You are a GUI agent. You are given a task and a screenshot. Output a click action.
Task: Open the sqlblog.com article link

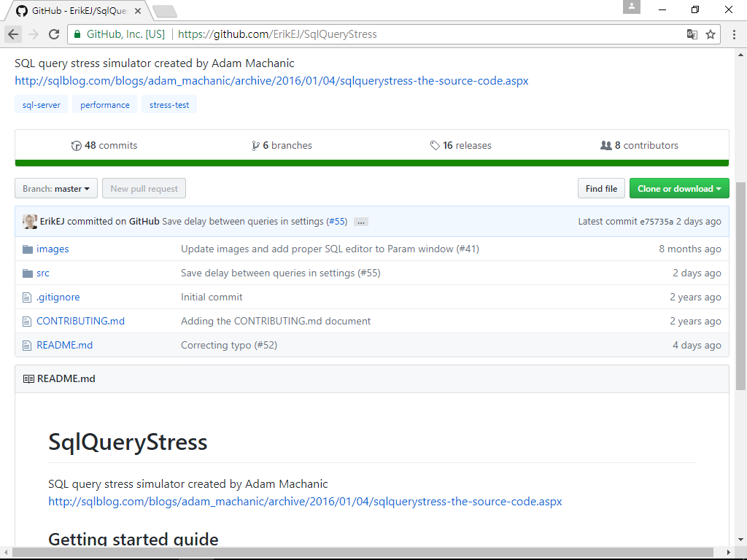pos(271,81)
